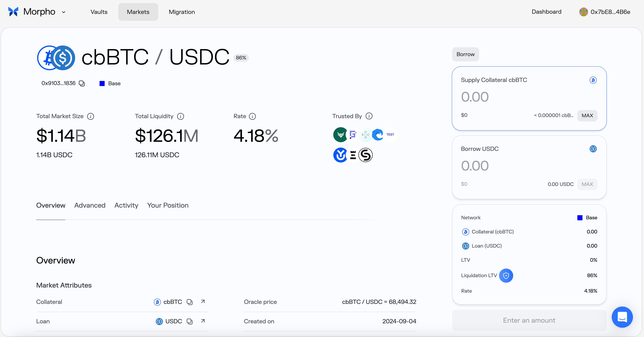Copy the market address 0x9103...1836
The height and width of the screenshot is (337, 644).
point(82,83)
